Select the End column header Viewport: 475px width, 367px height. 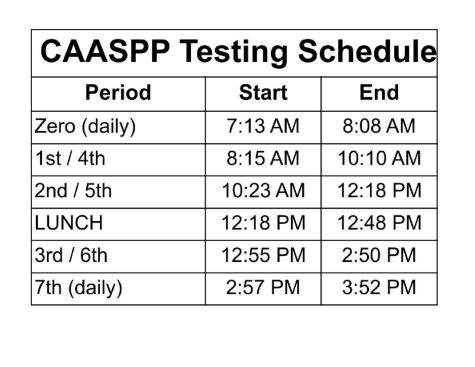point(379,92)
